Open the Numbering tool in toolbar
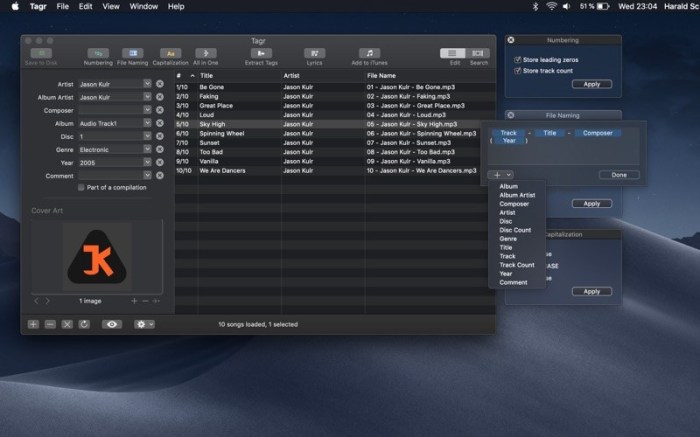 [x=98, y=55]
